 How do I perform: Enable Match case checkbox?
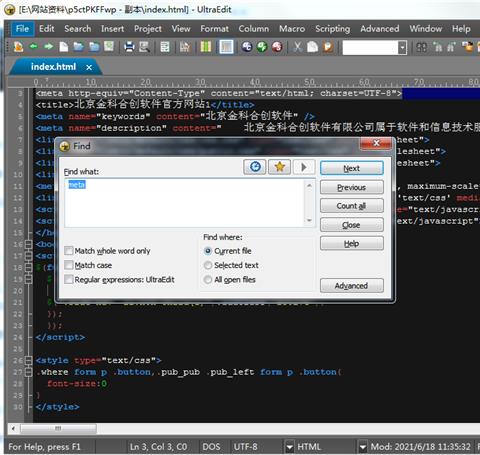point(69,265)
